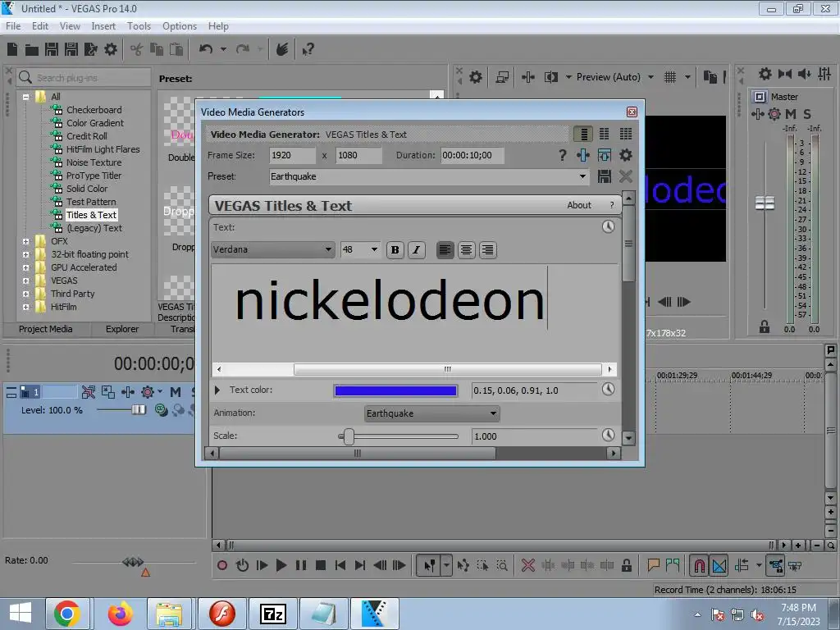This screenshot has height=630, width=840.
Task: Open project folder icon in toolbar
Action: tap(32, 50)
